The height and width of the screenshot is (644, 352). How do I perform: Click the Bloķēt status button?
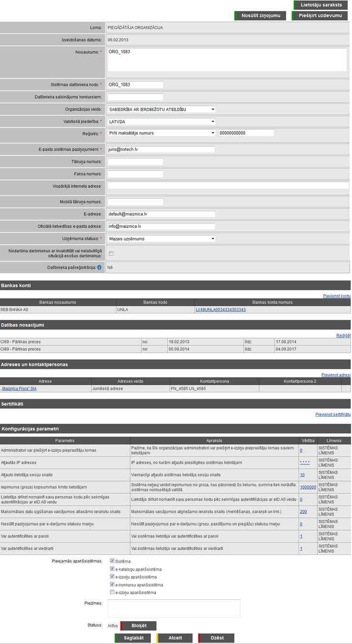pyautogui.click(x=139, y=626)
